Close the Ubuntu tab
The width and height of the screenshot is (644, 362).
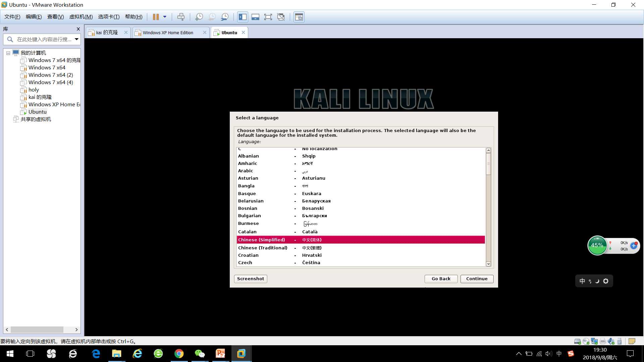click(x=243, y=33)
